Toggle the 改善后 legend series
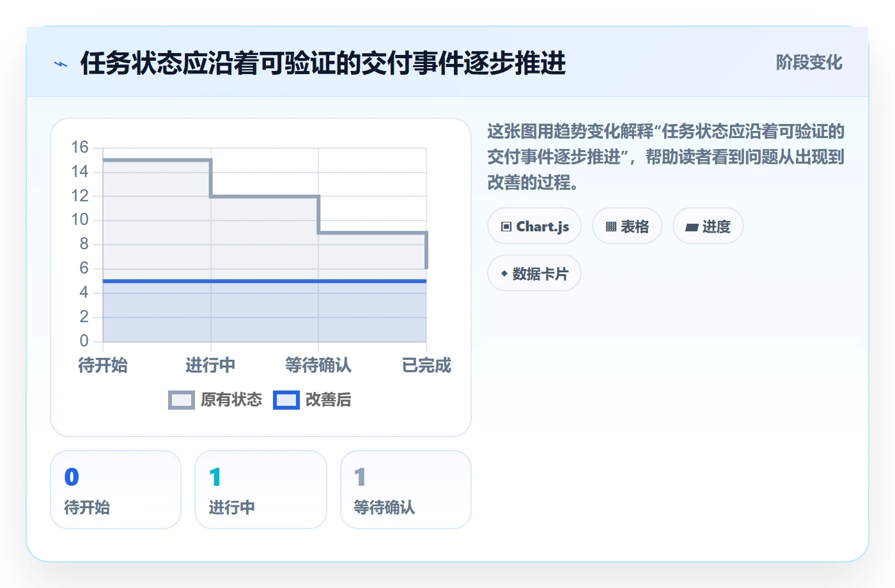Screen dimensions: 895x588 312,400
